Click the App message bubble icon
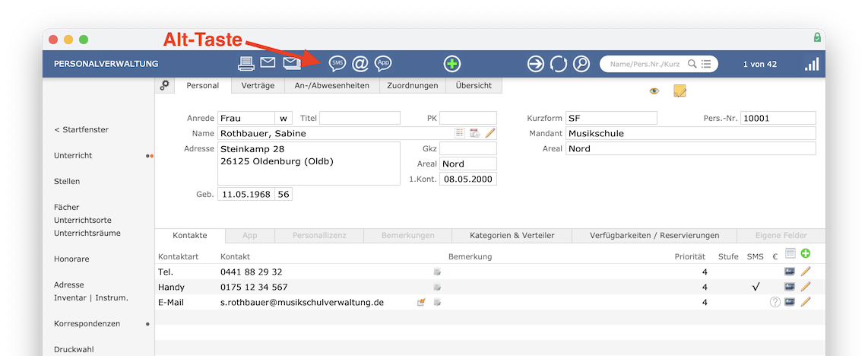Image resolution: width=868 pixels, height=356 pixels. [x=383, y=64]
